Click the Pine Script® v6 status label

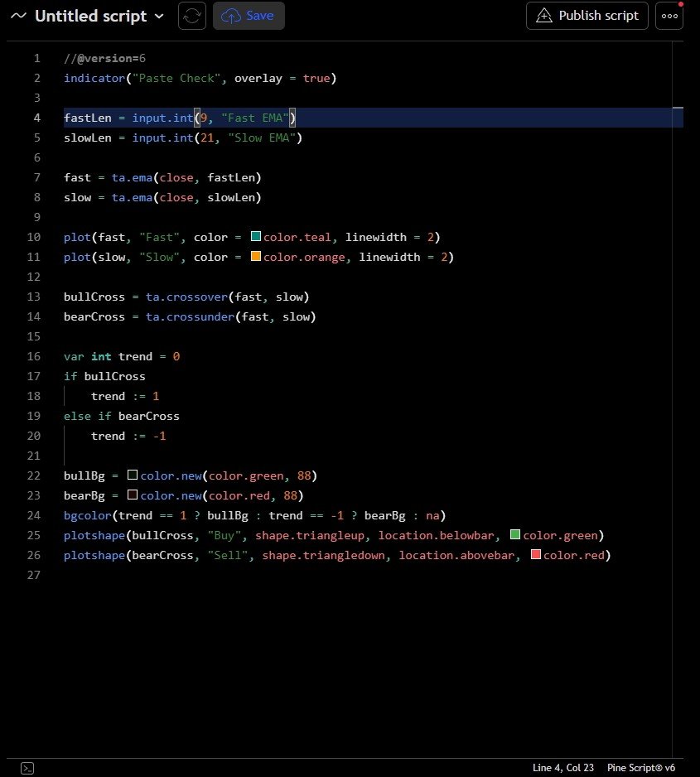click(x=641, y=768)
